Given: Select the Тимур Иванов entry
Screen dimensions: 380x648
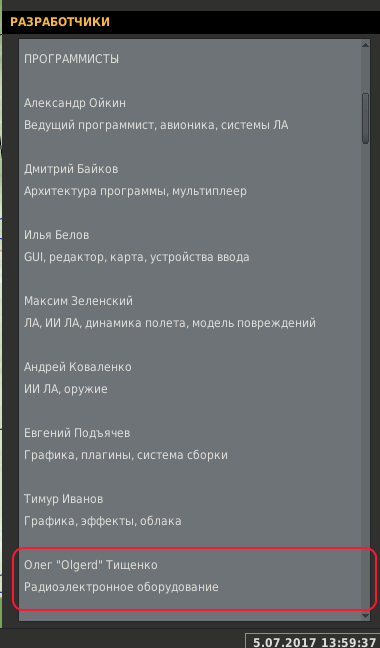Looking at the screenshot, I should (64, 499).
